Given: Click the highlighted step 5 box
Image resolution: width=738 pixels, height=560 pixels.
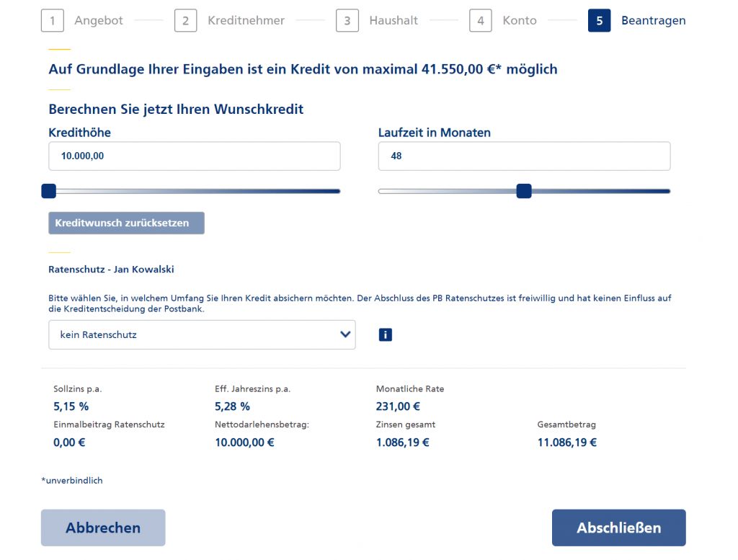Looking at the screenshot, I should (599, 20).
